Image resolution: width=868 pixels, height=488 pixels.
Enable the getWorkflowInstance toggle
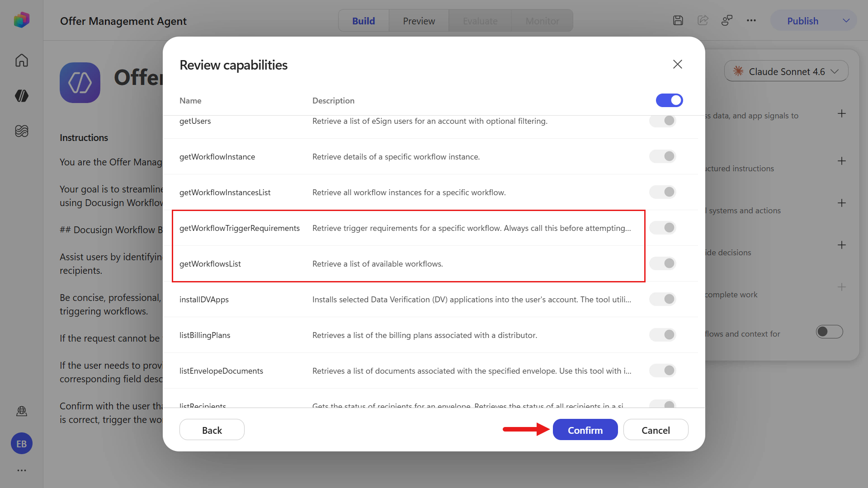(663, 156)
